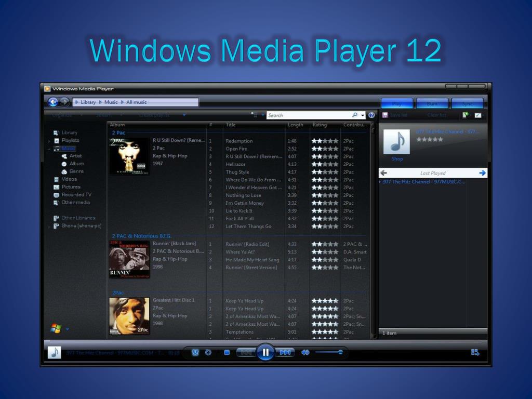
Task: Sort by the Album column header
Action: click(x=117, y=125)
